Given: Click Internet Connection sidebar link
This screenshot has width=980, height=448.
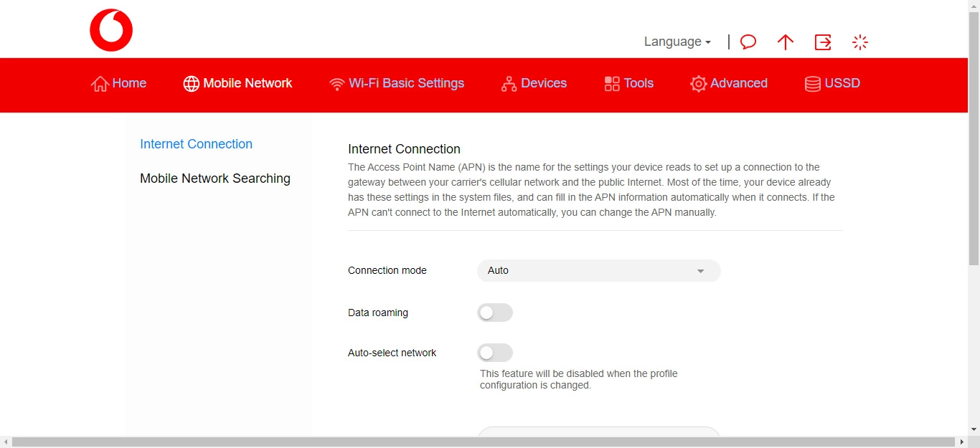Looking at the screenshot, I should pos(196,144).
